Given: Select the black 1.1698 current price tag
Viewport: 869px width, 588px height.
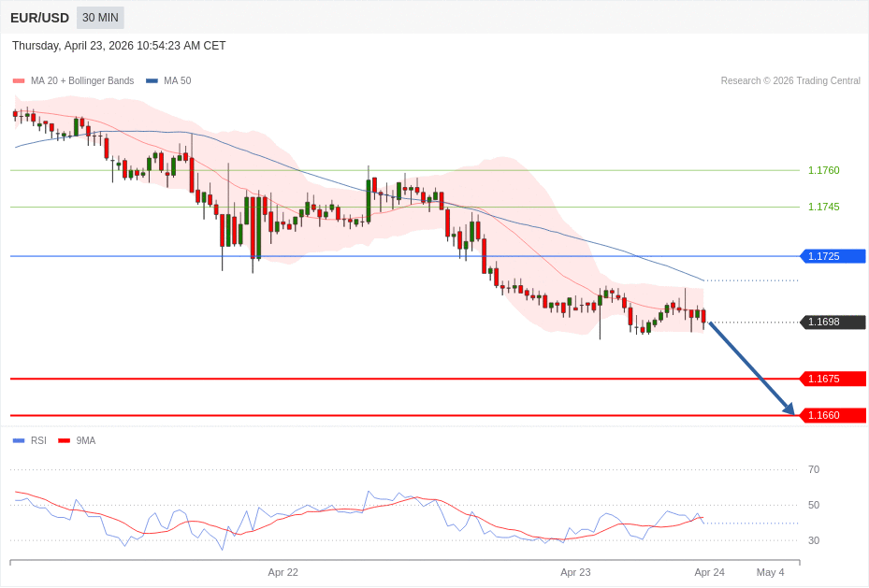Looking at the screenshot, I should (832, 323).
